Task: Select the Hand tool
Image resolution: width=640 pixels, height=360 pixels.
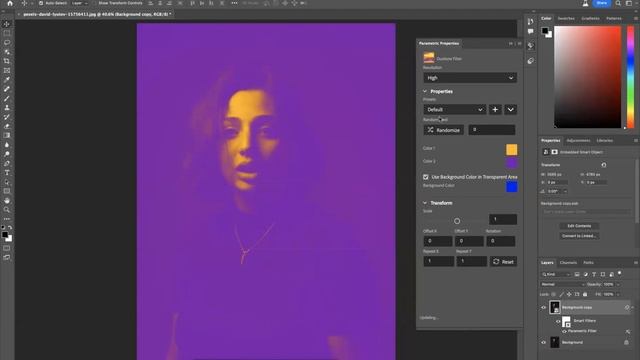Action: (7, 200)
